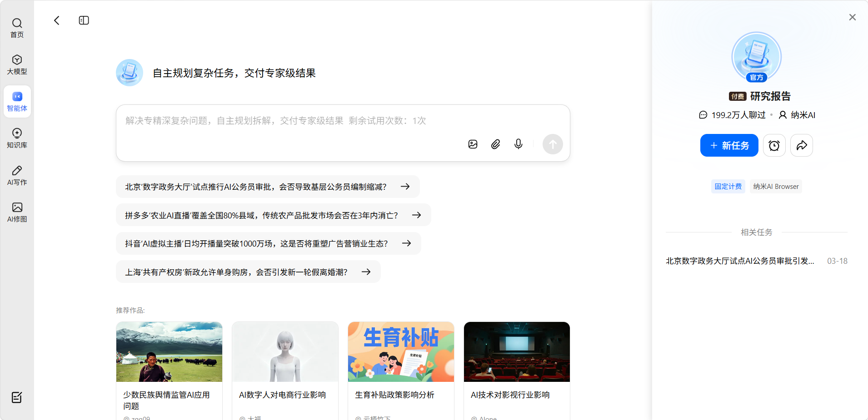Open 知识库 from the sidebar
Screen dimensions: 868x420
click(17, 138)
